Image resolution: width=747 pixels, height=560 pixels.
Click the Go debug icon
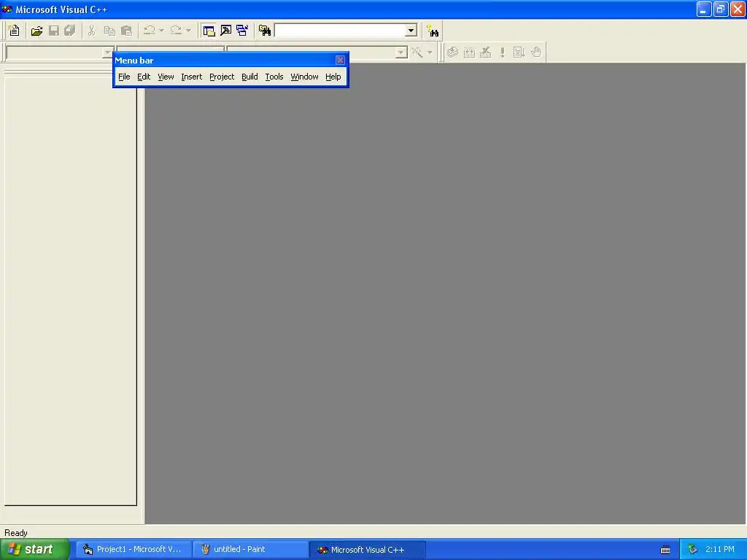click(519, 52)
